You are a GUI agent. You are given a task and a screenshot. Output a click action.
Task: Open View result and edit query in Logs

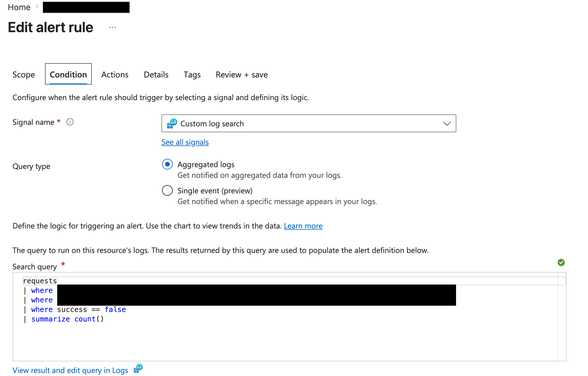[70, 370]
